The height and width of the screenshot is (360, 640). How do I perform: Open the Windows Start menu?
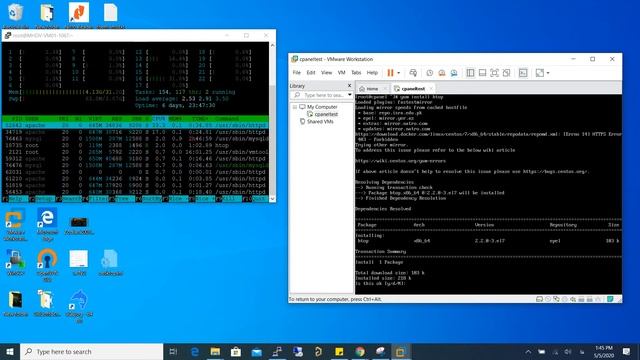coord(10,351)
